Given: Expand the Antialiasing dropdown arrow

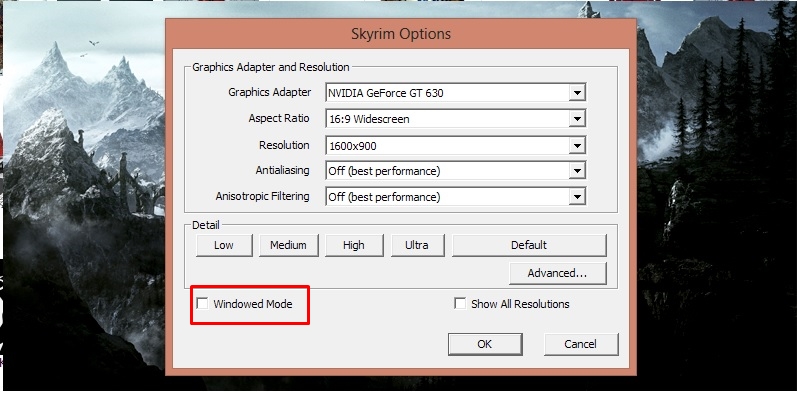Looking at the screenshot, I should tap(576, 171).
